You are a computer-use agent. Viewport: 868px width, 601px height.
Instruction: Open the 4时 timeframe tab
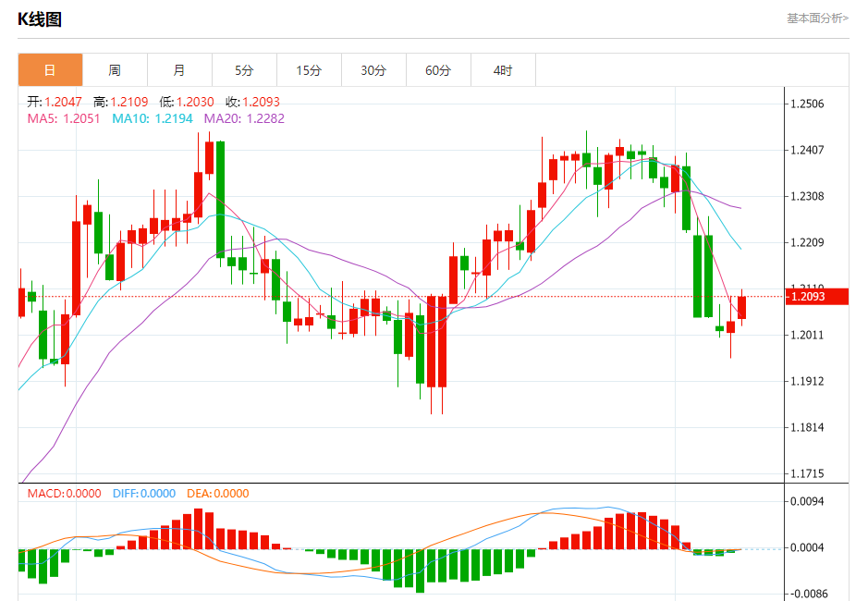(503, 69)
